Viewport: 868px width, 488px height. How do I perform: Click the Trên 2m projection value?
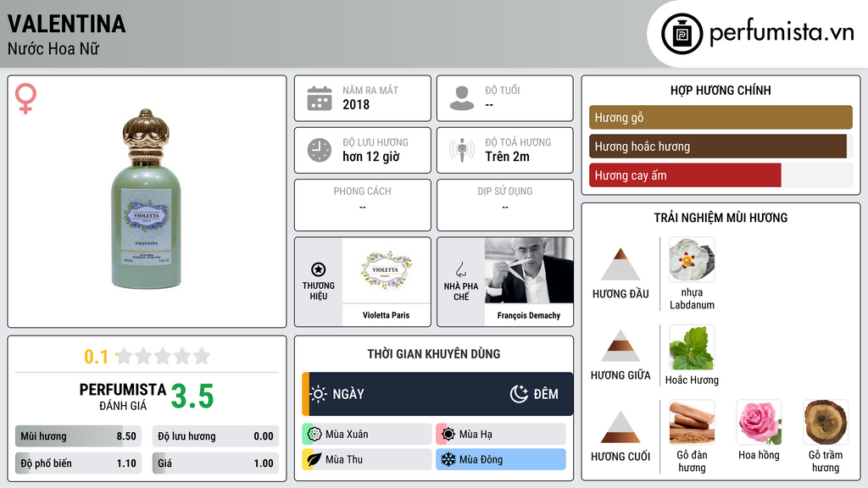pos(507,157)
